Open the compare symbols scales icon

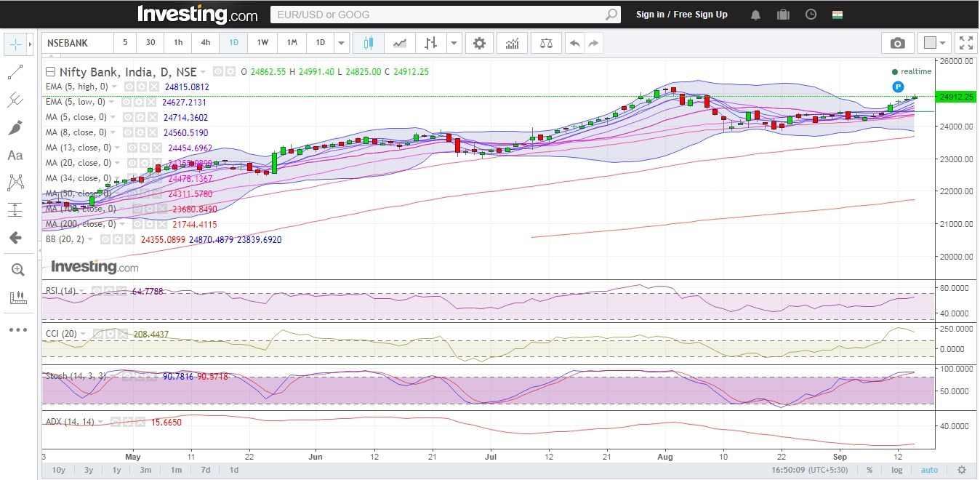click(546, 43)
